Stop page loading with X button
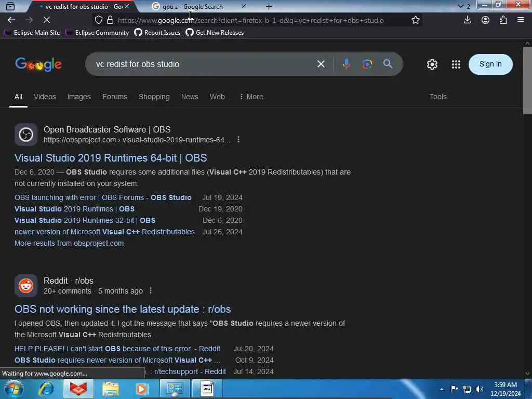This screenshot has width=532, height=399. (x=47, y=20)
